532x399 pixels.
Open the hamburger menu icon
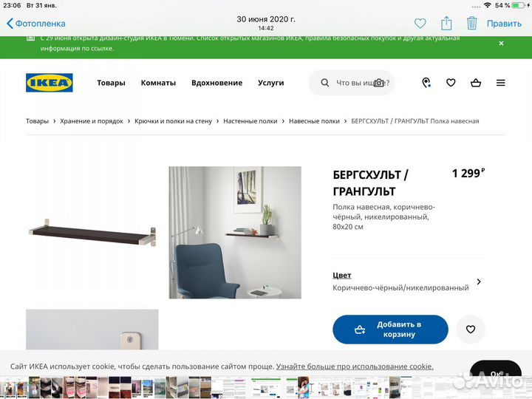[501, 83]
